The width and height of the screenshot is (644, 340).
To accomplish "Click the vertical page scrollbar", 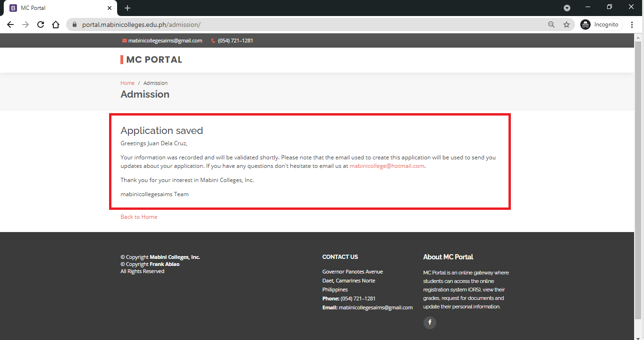I will point(638,179).
